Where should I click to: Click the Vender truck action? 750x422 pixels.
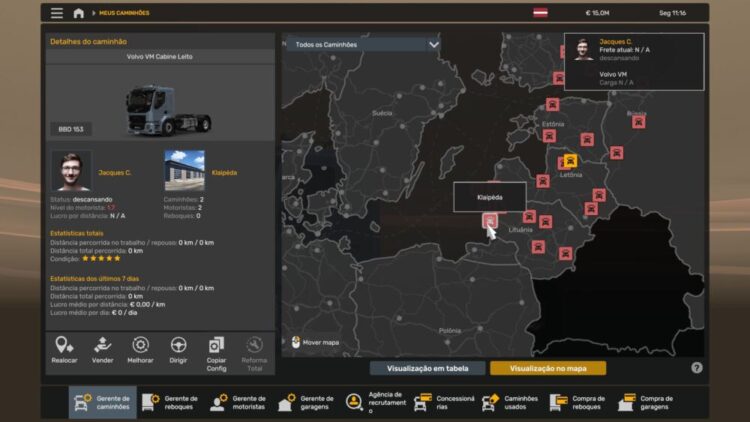click(x=102, y=351)
